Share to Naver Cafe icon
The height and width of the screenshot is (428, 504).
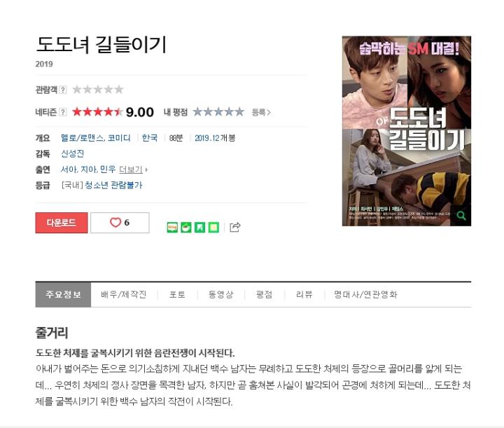click(x=186, y=228)
